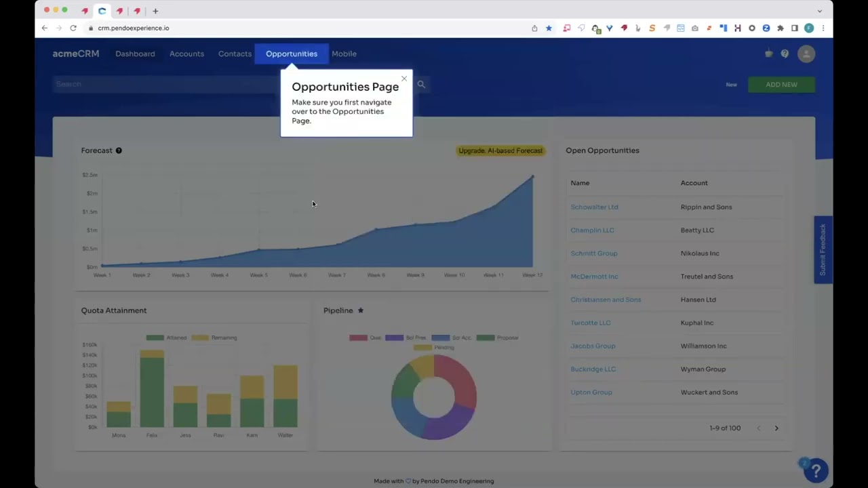This screenshot has height=488, width=868.
Task: Open the Submit Feedback side tab
Action: click(x=823, y=249)
